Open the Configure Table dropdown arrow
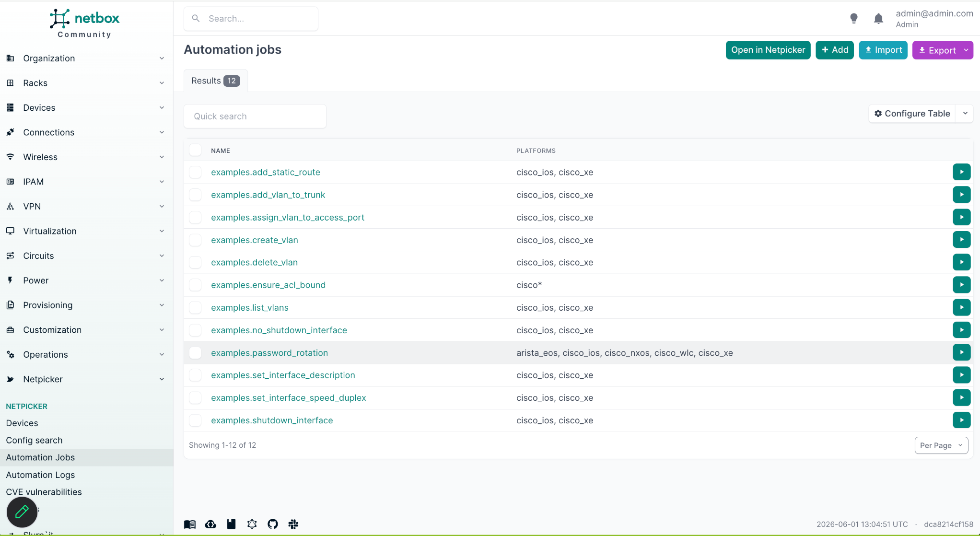Viewport: 980px width, 536px height. coord(965,114)
